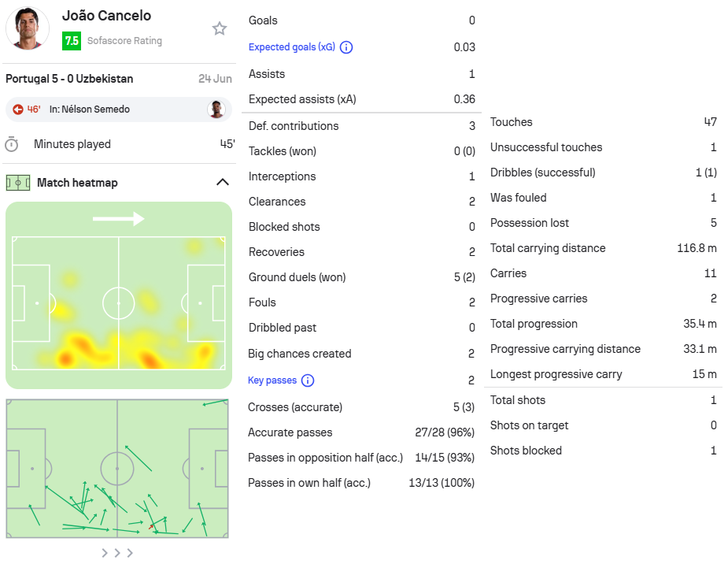Click the pass map pitch diagram

[x=117, y=469]
